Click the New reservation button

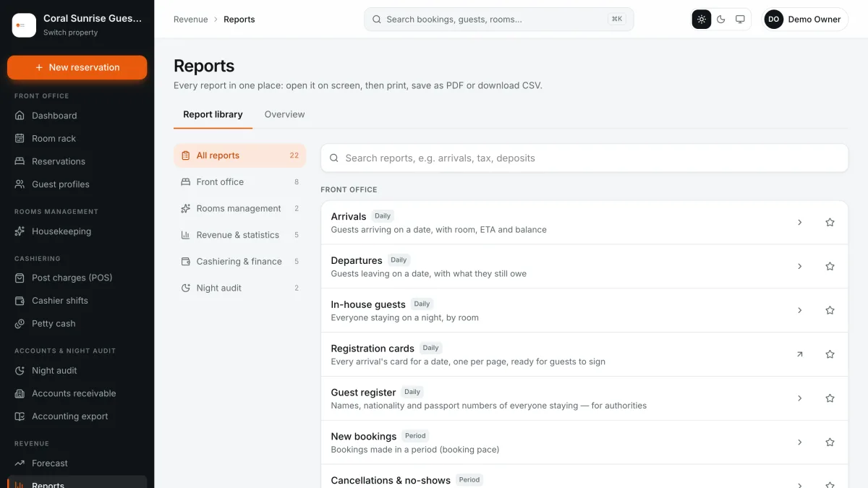click(77, 67)
